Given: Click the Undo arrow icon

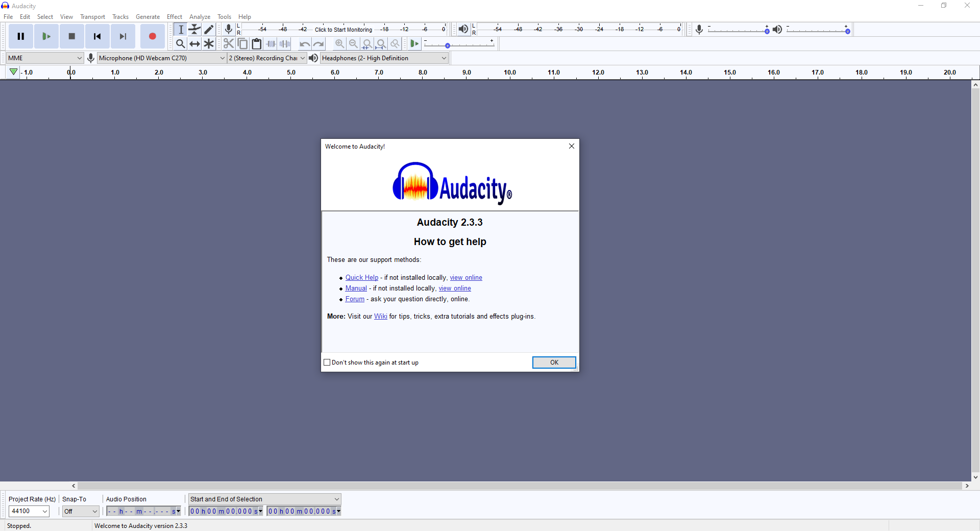Looking at the screenshot, I should click(305, 44).
